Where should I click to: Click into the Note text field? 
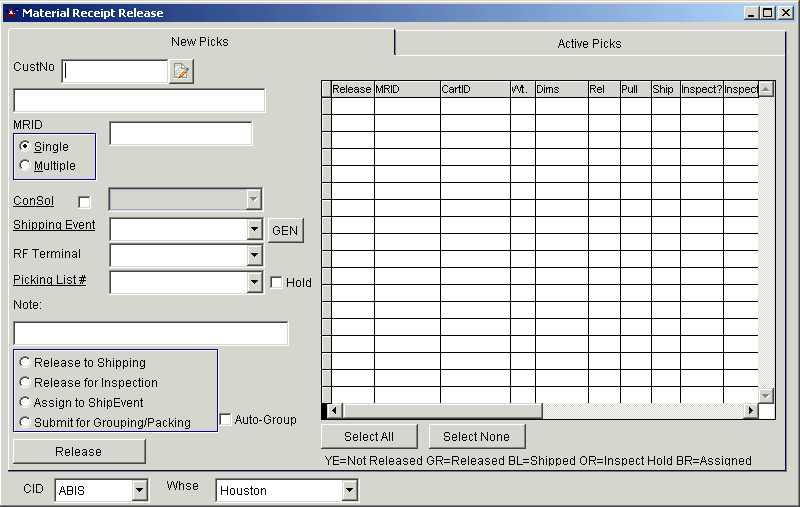pos(150,333)
